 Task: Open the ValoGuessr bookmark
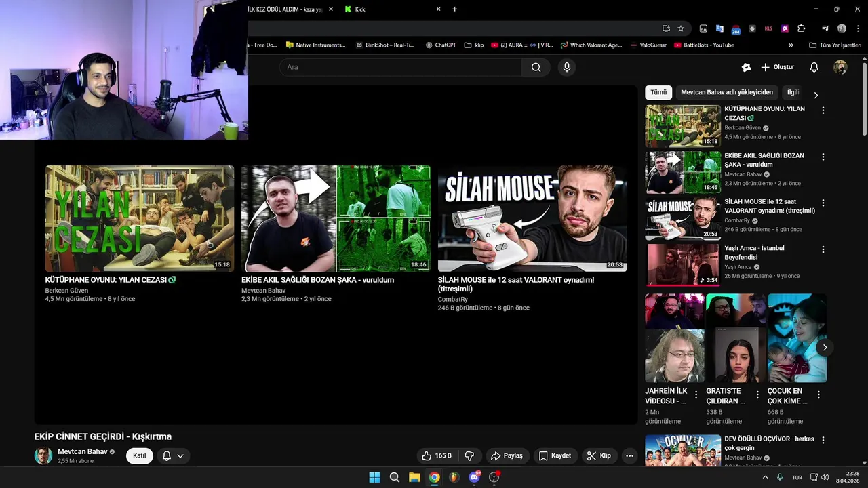pyautogui.click(x=648, y=45)
